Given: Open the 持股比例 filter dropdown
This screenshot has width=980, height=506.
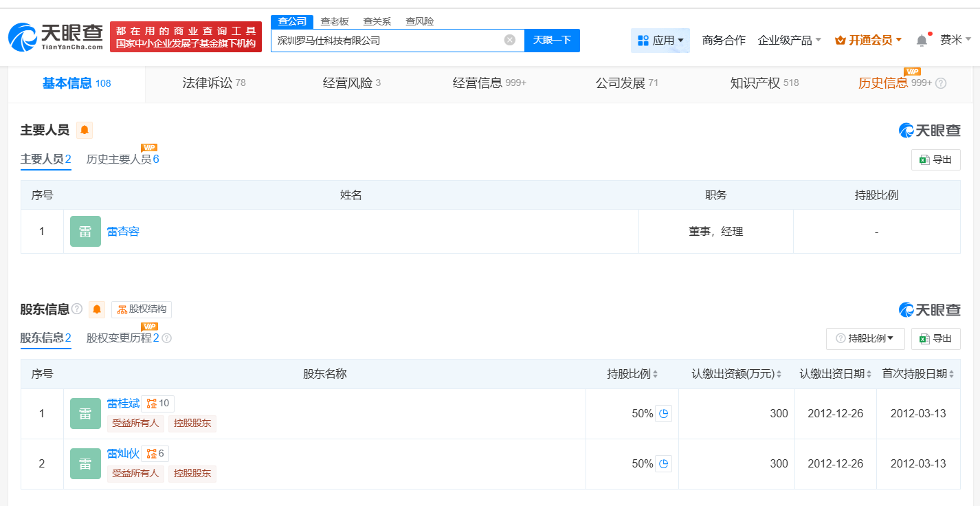Looking at the screenshot, I should coord(865,338).
